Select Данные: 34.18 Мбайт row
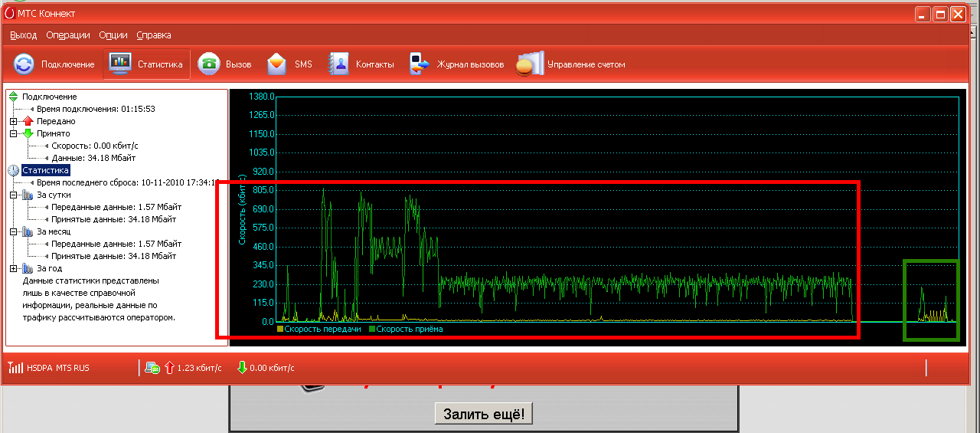 [x=93, y=158]
